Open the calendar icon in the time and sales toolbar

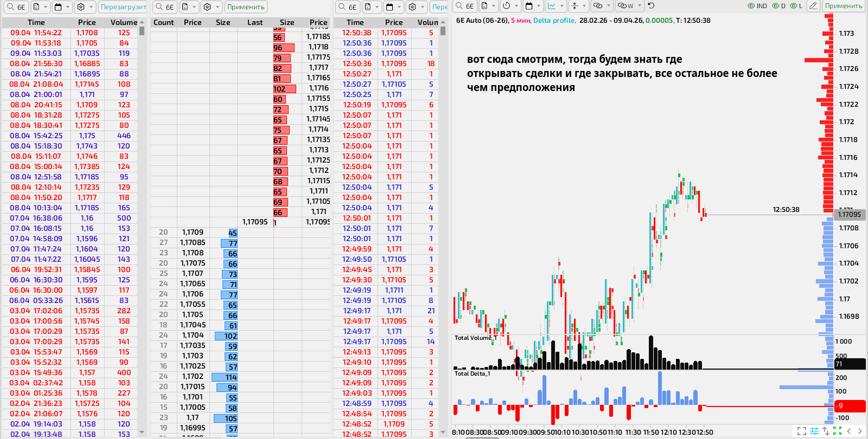tap(390, 7)
